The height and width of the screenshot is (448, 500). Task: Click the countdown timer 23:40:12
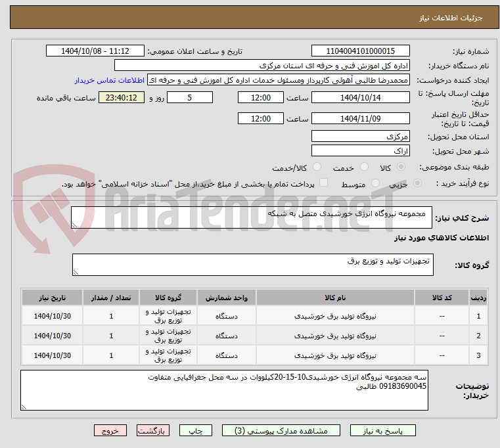[122, 97]
